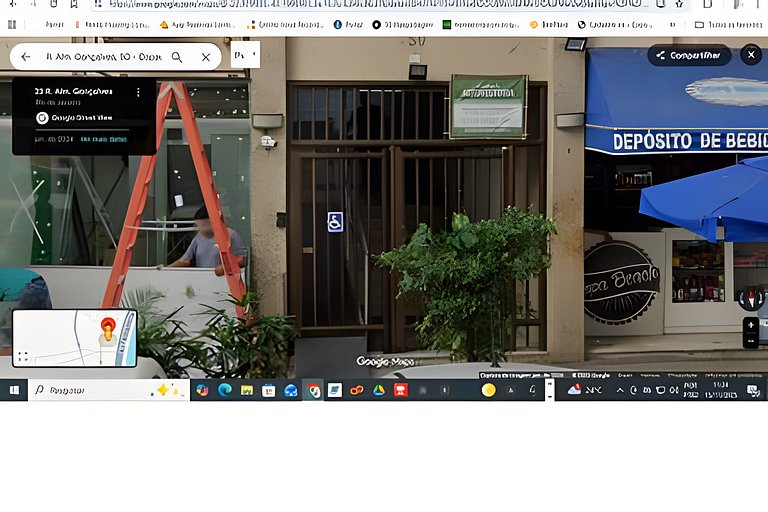The width and height of the screenshot is (768, 512).
Task: Click the compass rotate control
Action: [750, 298]
